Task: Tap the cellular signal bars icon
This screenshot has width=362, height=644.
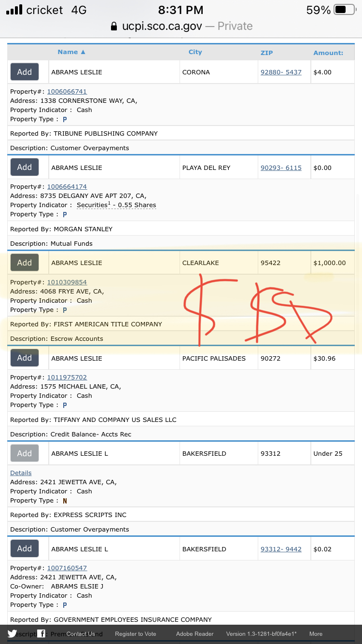Action: pyautogui.click(x=14, y=10)
